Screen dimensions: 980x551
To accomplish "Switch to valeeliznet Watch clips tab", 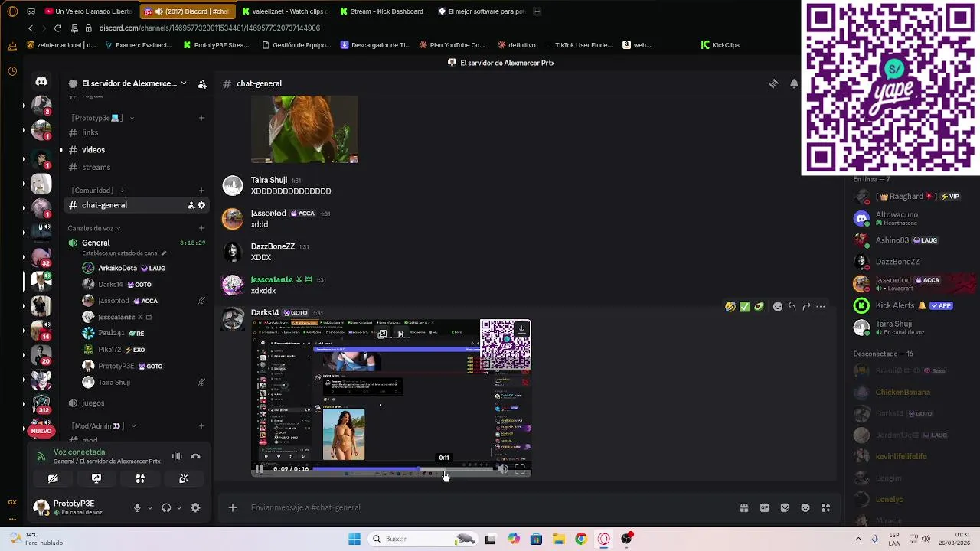I will pyautogui.click(x=284, y=11).
